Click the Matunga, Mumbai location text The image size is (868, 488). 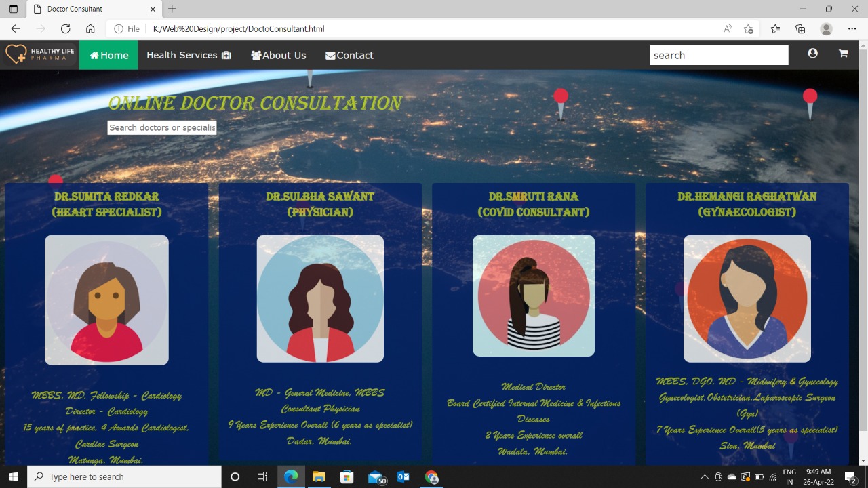(106, 460)
